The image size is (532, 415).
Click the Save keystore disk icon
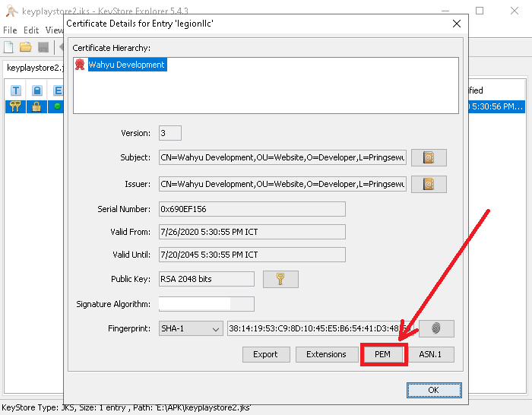[x=43, y=47]
